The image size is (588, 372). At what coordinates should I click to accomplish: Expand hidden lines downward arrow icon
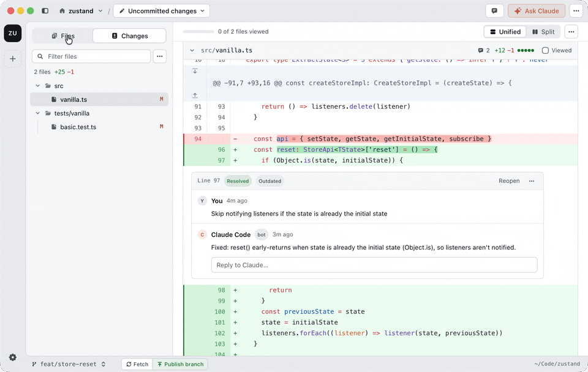tap(195, 71)
